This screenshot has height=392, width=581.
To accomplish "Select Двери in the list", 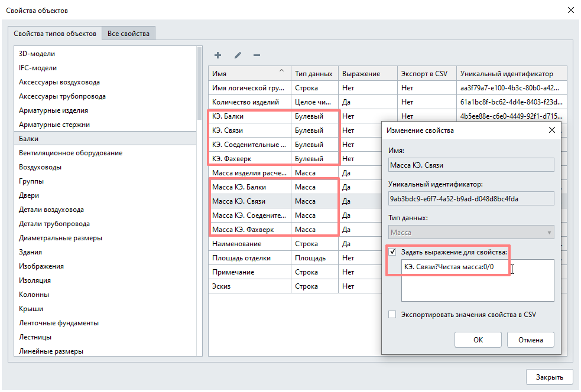I will (105, 195).
